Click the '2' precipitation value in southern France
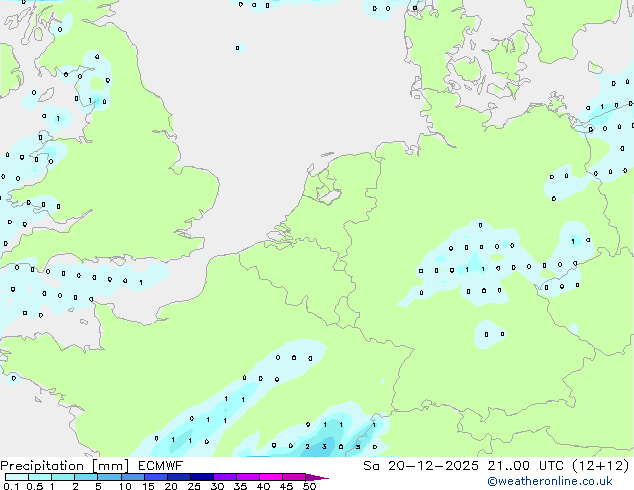Image resolution: width=634 pixels, height=490 pixels. click(307, 447)
